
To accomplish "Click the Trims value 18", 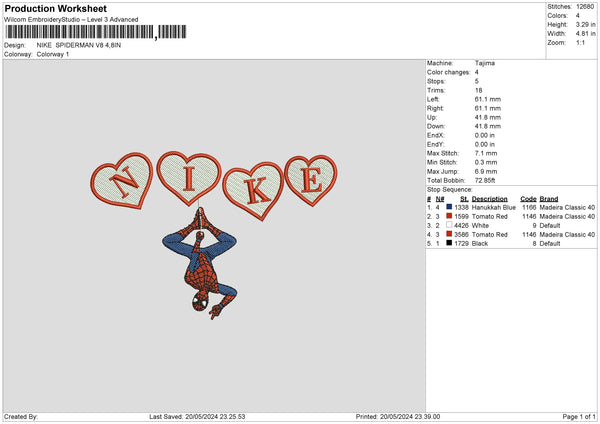I will (478, 90).
